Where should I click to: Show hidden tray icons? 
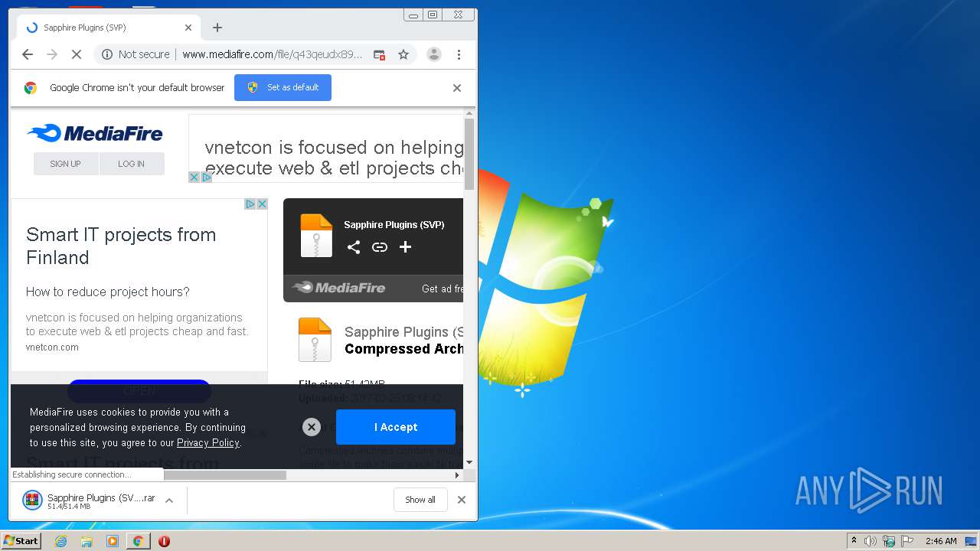854,540
